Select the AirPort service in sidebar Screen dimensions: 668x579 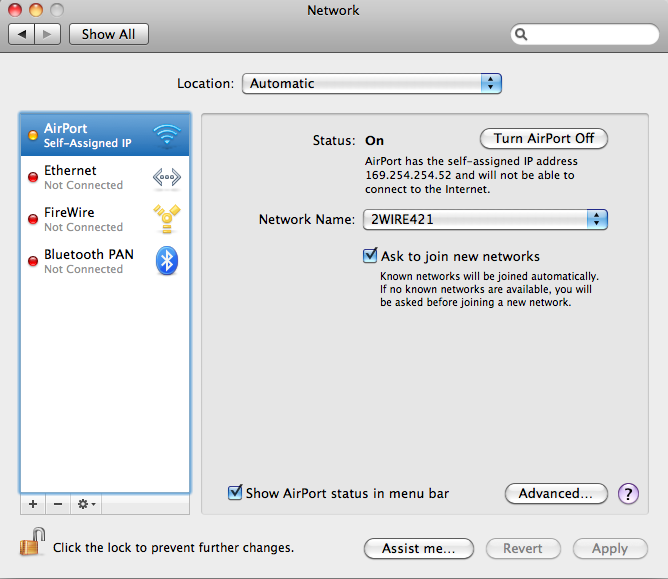[x=105, y=135]
